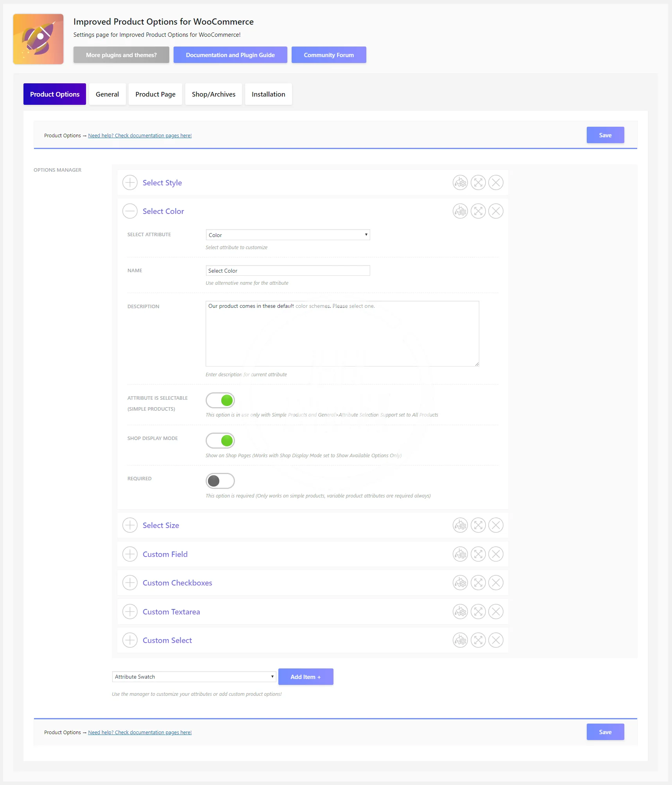Open the Shop/Archives tab
Screen dimensions: 672x785
pos(213,94)
